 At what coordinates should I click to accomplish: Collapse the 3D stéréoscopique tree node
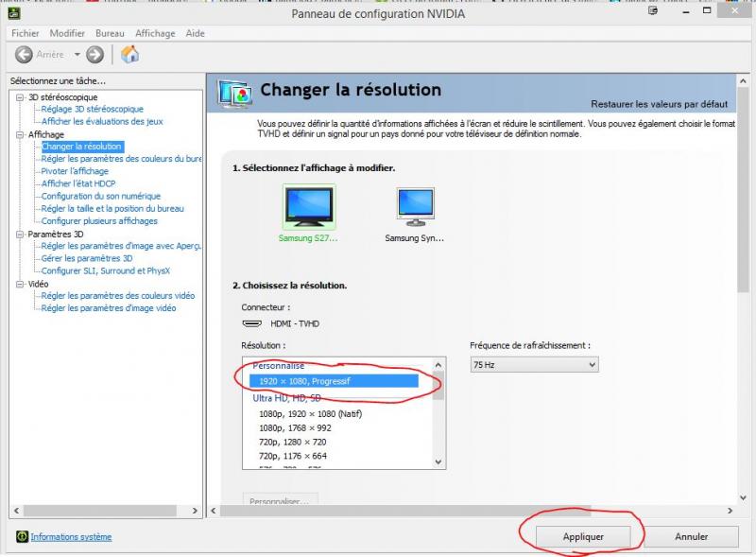(x=21, y=97)
